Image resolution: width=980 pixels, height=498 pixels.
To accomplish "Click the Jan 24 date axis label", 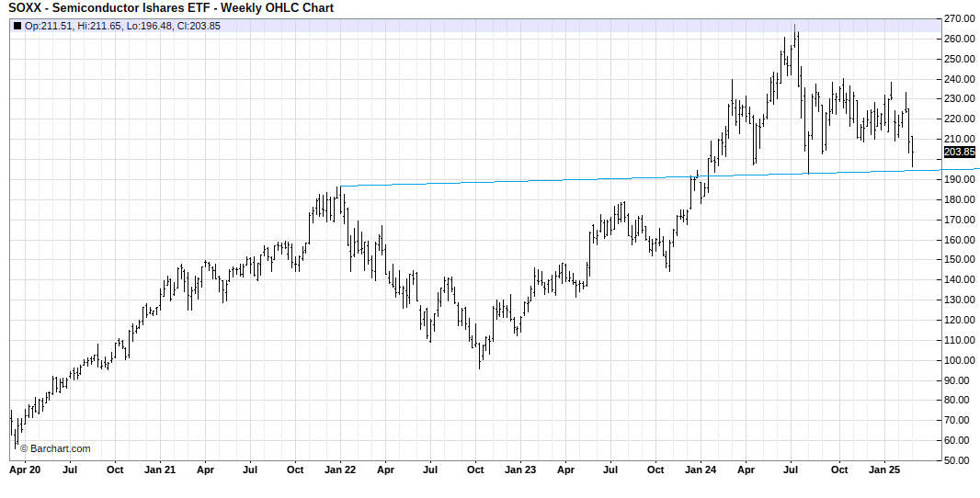I will click(701, 470).
